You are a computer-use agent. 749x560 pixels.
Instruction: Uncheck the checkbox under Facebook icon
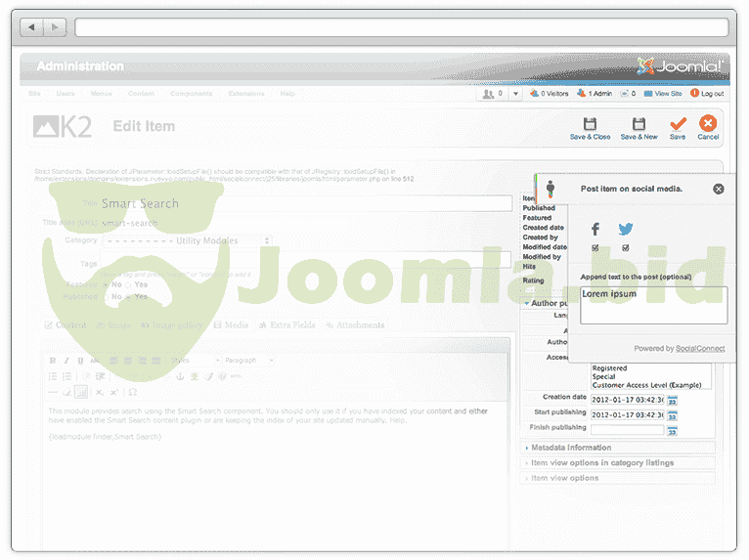(595, 248)
